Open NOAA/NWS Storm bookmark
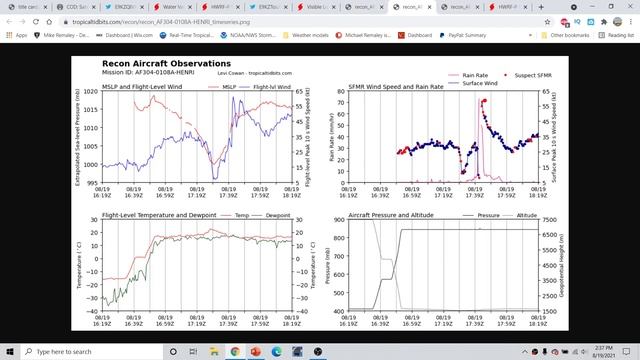The width and height of the screenshot is (640, 360). pyautogui.click(x=248, y=36)
